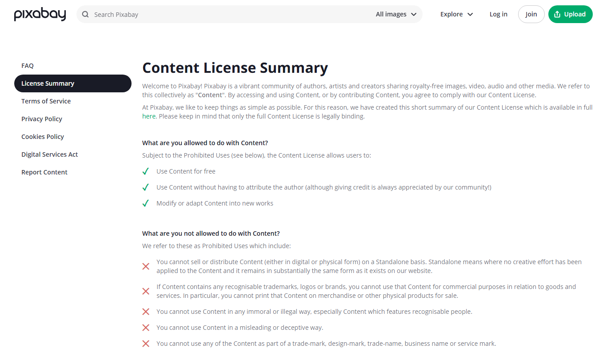This screenshot has height=364, width=607.
Task: Click the text "Modify or adapt Content into new works"
Action: [x=215, y=203]
